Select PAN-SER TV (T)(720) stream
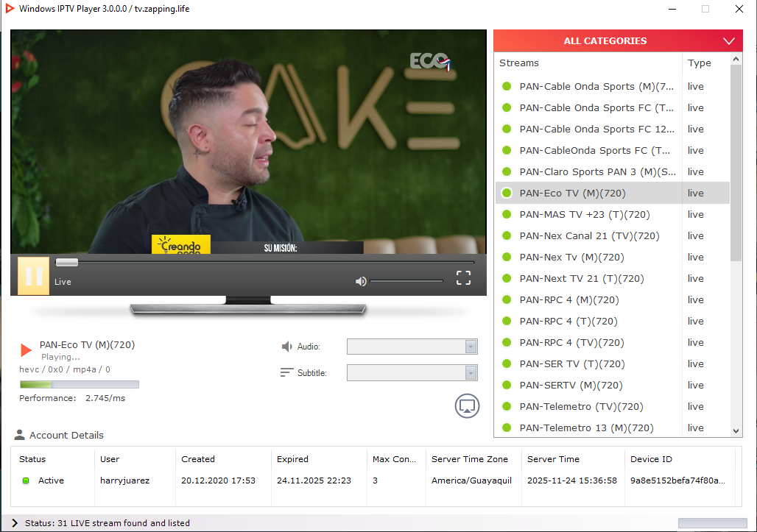This screenshot has height=532, width=757. pos(612,363)
